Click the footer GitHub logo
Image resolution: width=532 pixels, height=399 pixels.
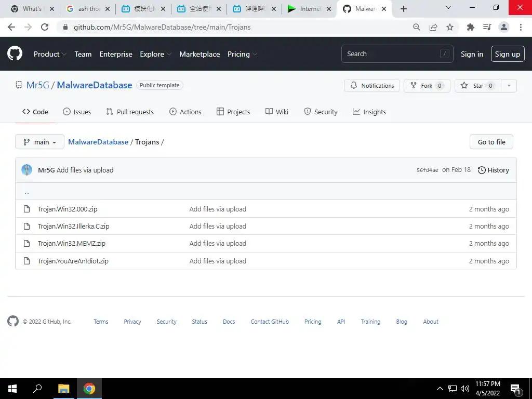[13, 321]
